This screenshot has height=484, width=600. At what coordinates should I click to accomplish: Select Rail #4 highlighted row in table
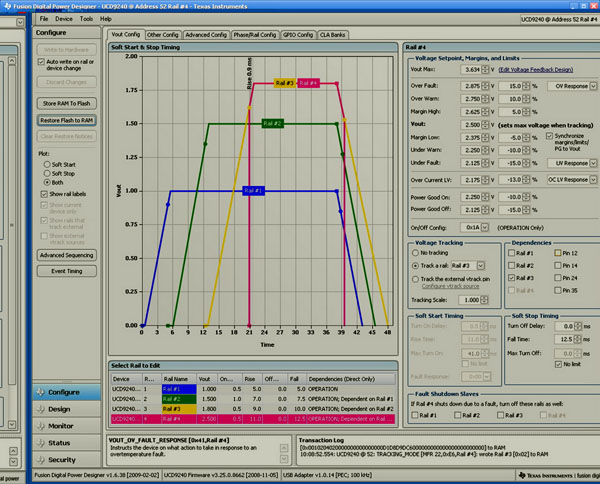point(253,419)
